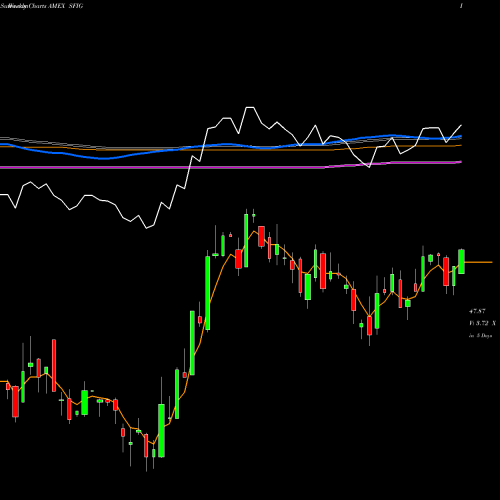Click the AMEX SFIG chart title text
Image resolution: width=500 pixels, height=500 pixels.
[65, 6]
